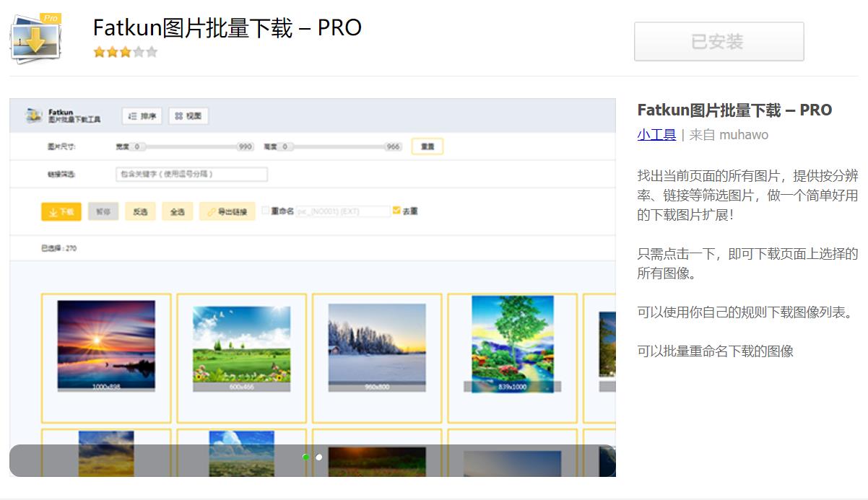Open the 视图 view options
The height and width of the screenshot is (500, 868).
[188, 115]
